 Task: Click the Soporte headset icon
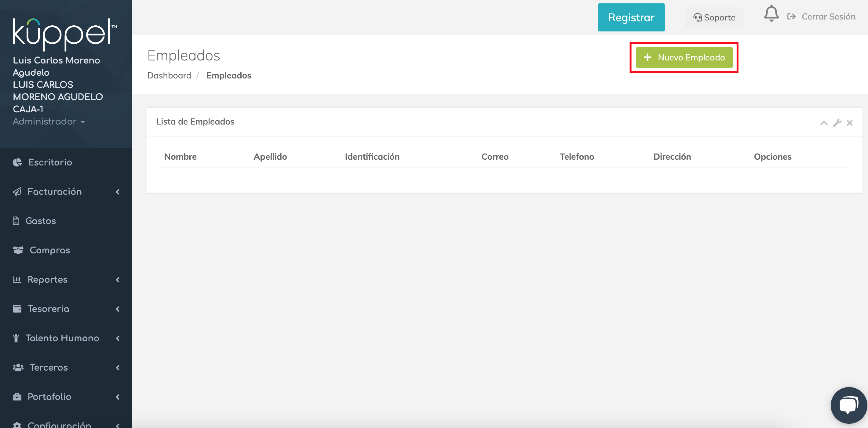697,17
